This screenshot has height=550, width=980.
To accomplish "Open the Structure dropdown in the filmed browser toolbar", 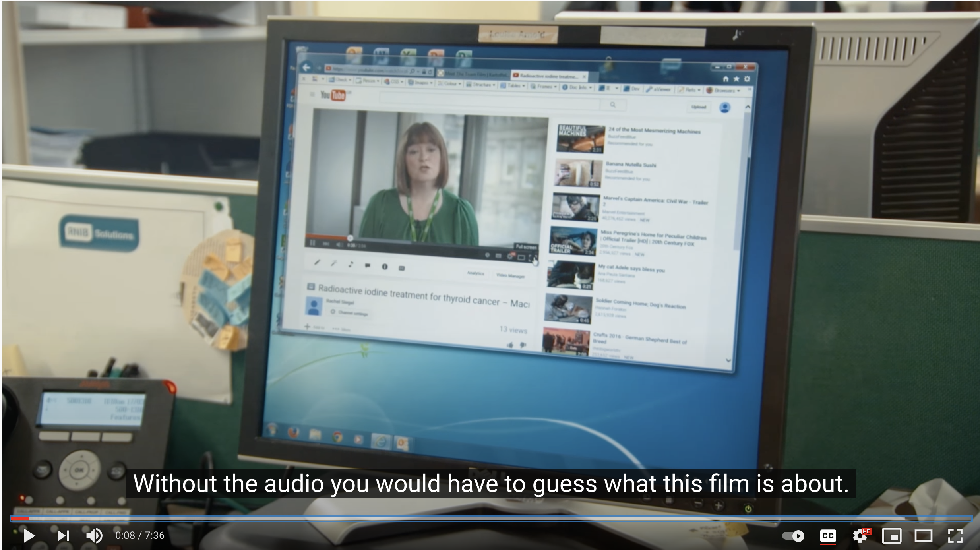I will 481,85.
